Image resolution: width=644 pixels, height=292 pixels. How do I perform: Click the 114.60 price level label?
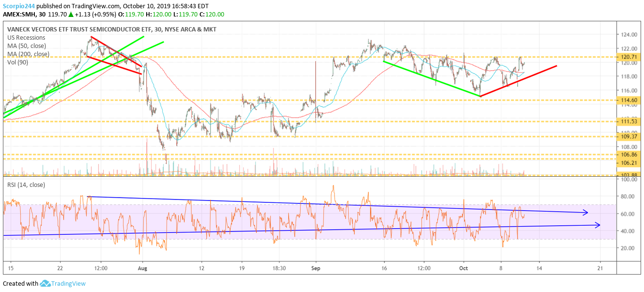628,100
